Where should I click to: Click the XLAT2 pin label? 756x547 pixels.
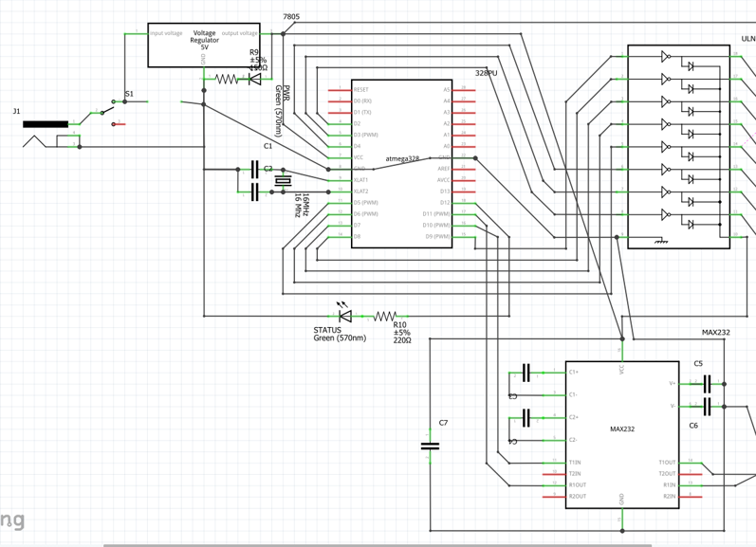(x=360, y=191)
